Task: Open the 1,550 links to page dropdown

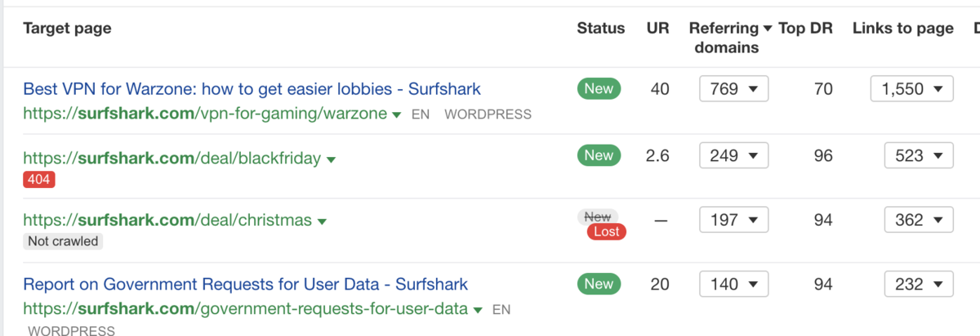Action: (x=911, y=89)
